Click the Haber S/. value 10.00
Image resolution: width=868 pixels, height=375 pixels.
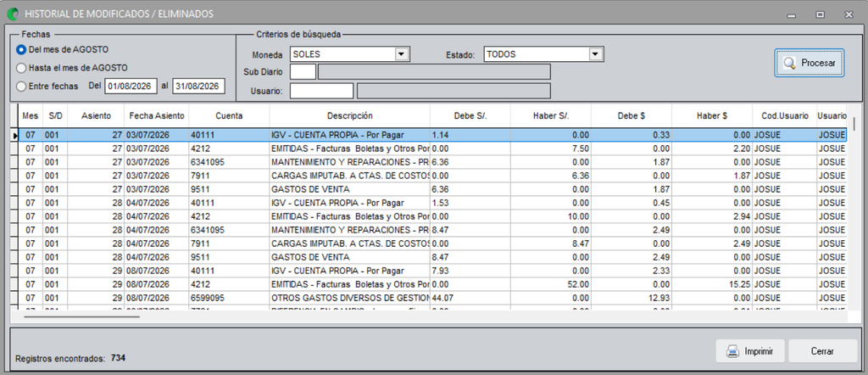[x=551, y=216]
